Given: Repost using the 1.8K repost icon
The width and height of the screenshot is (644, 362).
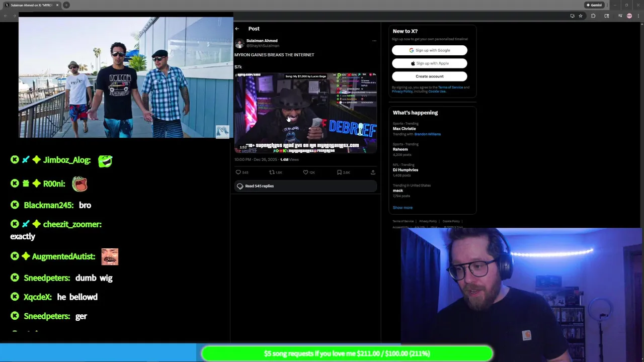Looking at the screenshot, I should (x=272, y=172).
